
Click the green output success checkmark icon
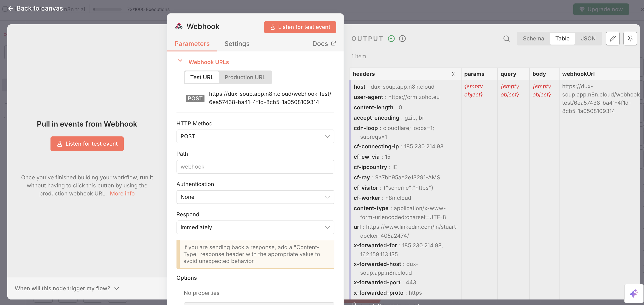391,39
